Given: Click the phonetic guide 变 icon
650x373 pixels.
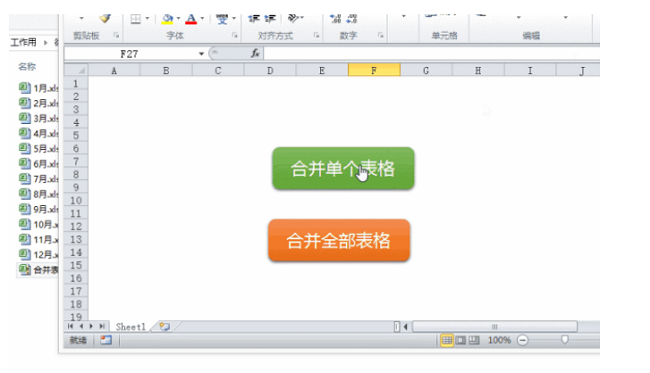Looking at the screenshot, I should (x=222, y=19).
